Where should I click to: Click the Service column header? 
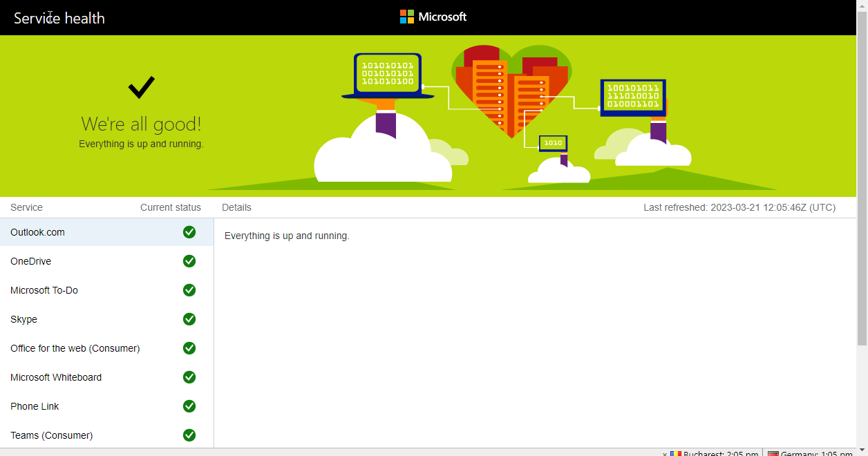[26, 207]
